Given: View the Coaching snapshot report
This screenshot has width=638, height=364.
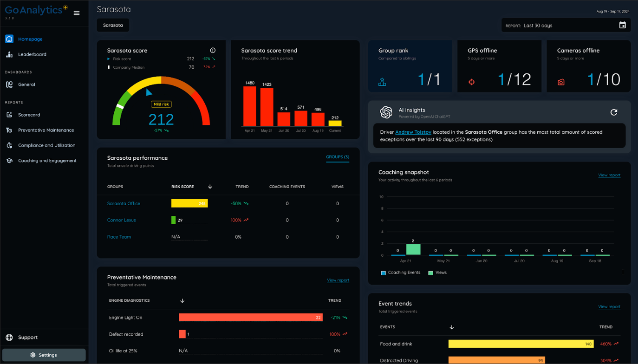Looking at the screenshot, I should pos(609,175).
